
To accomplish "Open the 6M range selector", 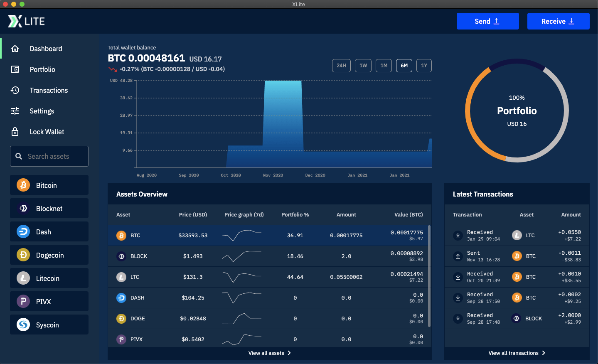I will [404, 65].
